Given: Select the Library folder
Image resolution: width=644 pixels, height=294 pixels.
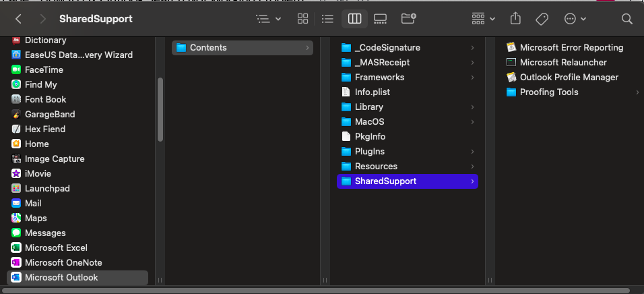Looking at the screenshot, I should tap(408, 107).
